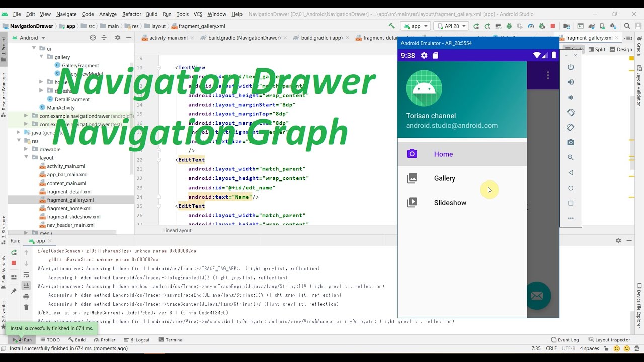The image size is (644, 362).
Task: Open the Profile app gauge icon
Action: pos(531,26)
